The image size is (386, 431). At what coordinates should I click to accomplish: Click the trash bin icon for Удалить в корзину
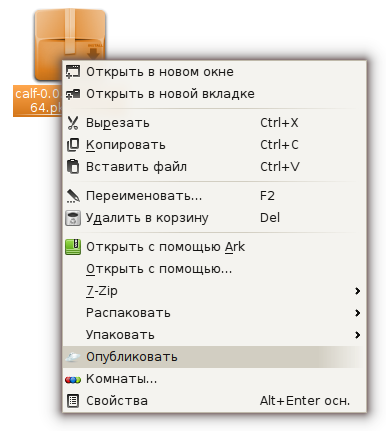(x=73, y=218)
